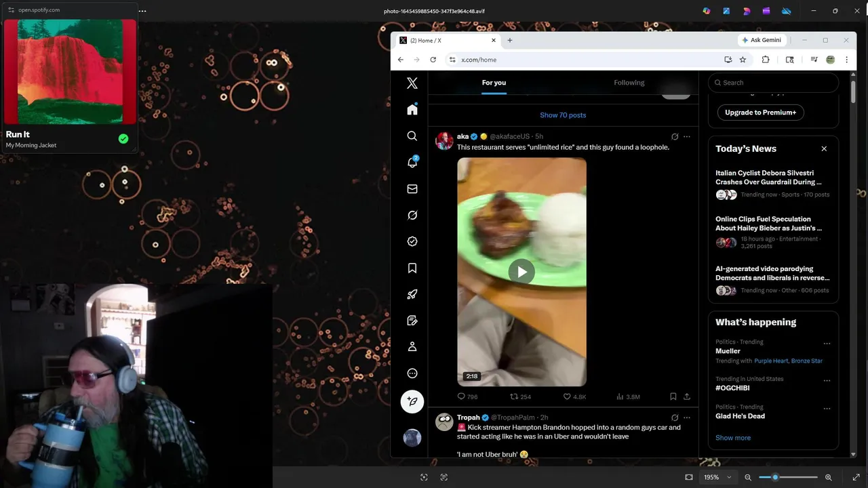Click Chrome Back arrow
868x488 pixels.
coord(401,60)
